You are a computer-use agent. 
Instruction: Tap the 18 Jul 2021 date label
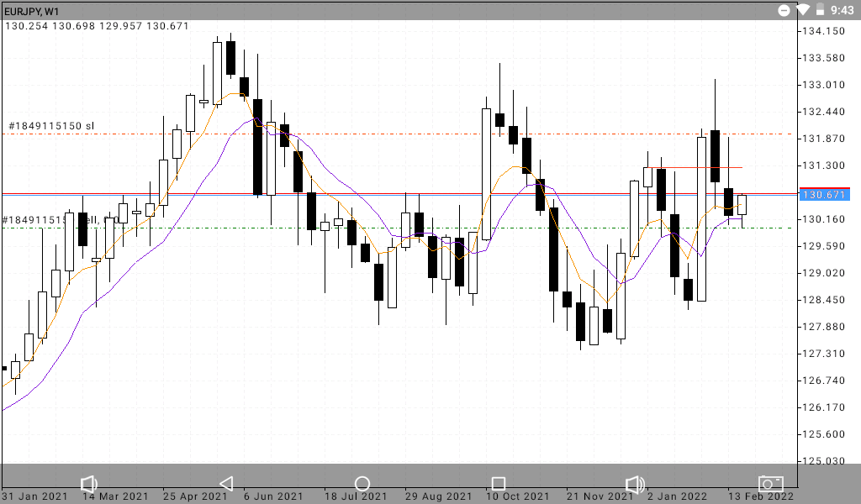(356, 496)
